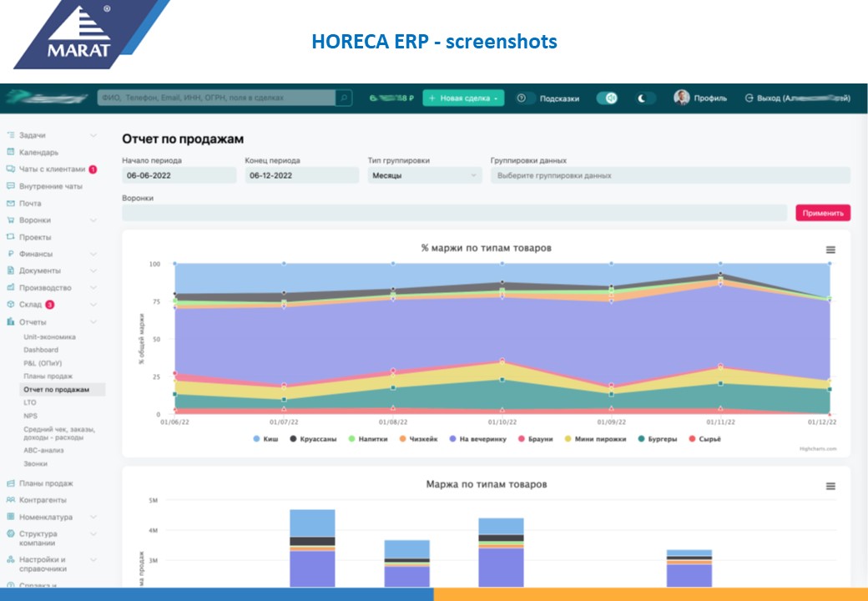Click the Почта envelope icon
Viewport: 868px width, 601px height.
[x=11, y=203]
